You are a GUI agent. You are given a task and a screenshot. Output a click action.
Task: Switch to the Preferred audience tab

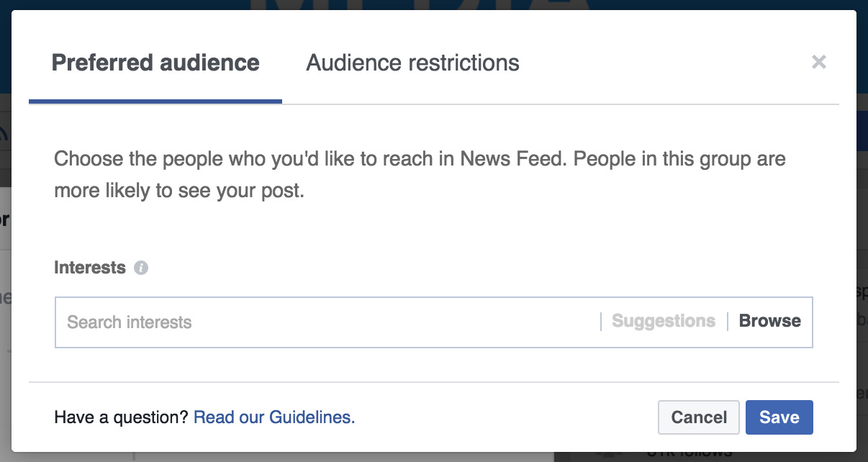coord(155,63)
